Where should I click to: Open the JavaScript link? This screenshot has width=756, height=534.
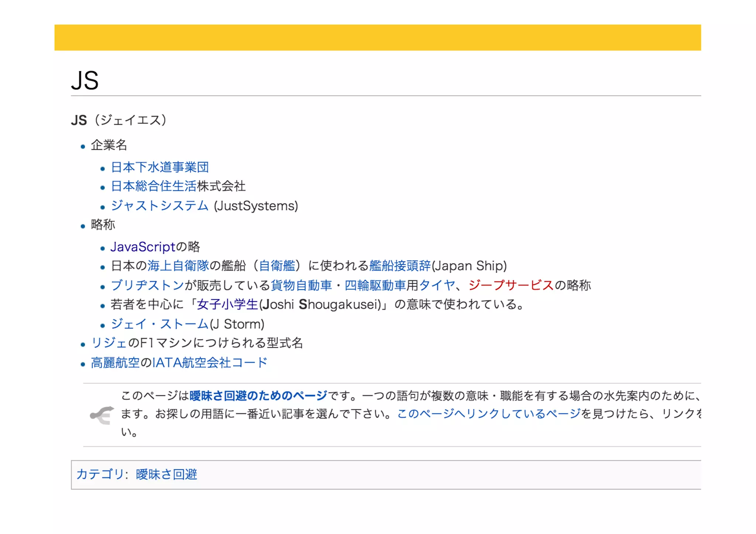pos(143,247)
